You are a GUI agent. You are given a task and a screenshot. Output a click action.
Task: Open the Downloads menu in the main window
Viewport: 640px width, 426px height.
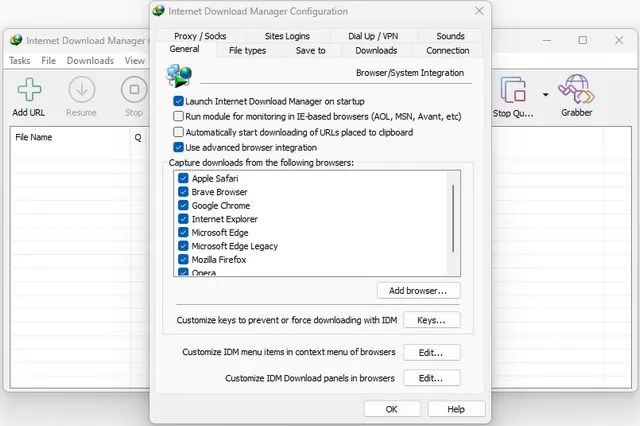pos(90,60)
